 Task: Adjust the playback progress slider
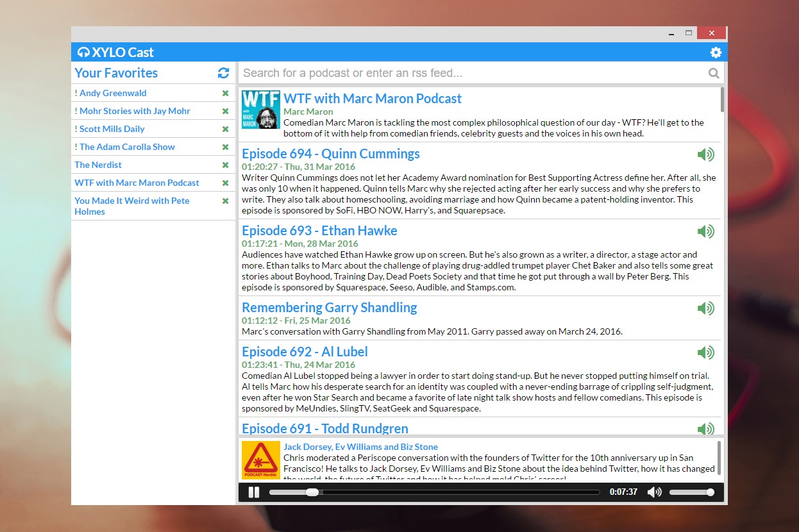click(312, 492)
